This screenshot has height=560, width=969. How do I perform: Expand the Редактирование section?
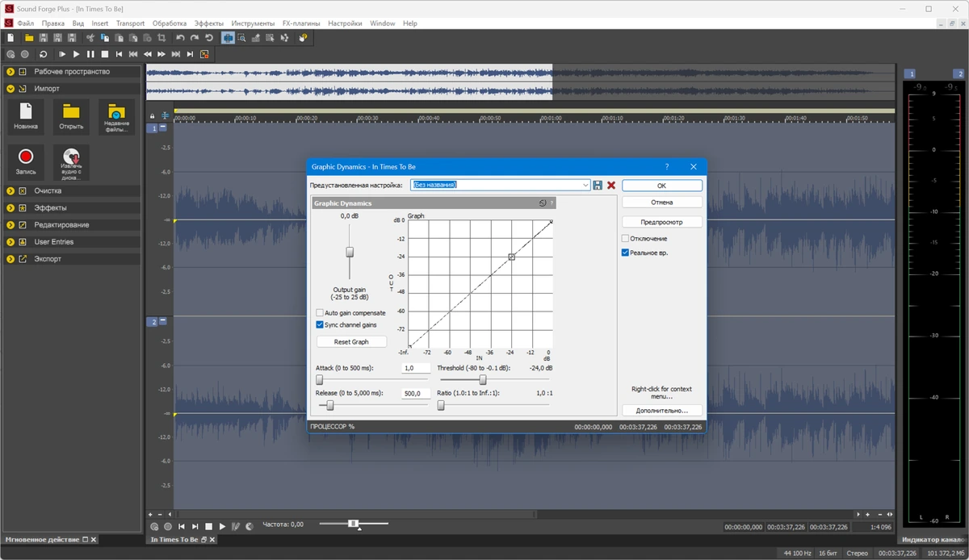pyautogui.click(x=10, y=225)
